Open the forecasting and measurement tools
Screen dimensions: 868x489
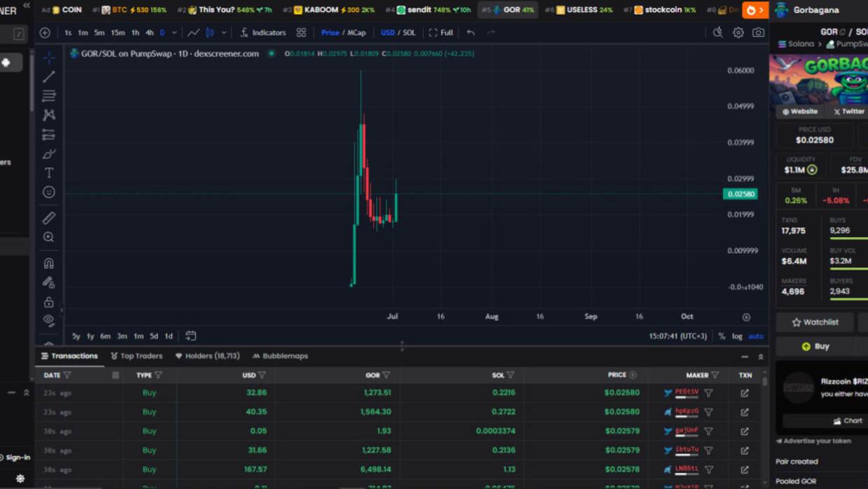pos(48,135)
